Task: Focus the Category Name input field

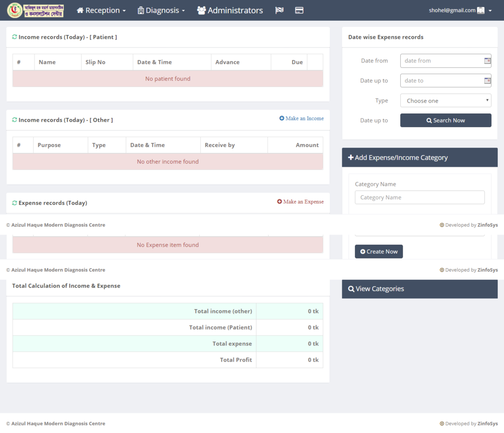Action: click(419, 198)
